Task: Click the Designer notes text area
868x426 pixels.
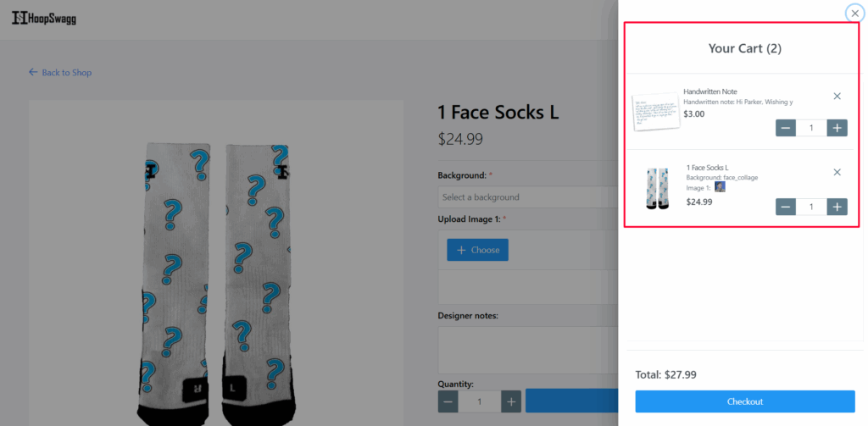Action: pos(526,349)
